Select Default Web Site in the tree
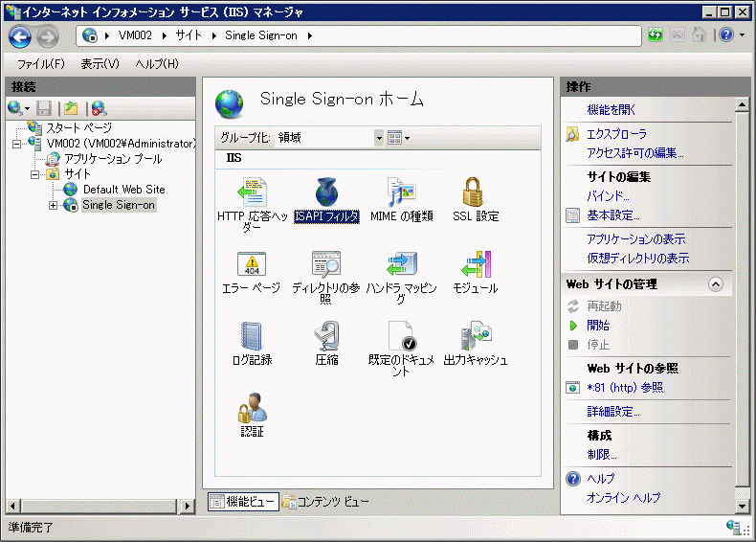Screen dimensions: 756x542 click(123, 190)
